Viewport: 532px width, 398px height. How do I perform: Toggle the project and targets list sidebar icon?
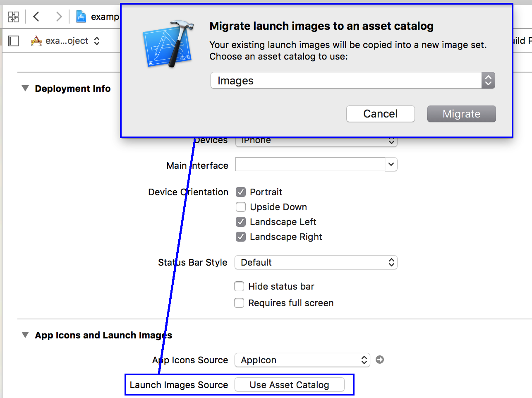click(13, 41)
